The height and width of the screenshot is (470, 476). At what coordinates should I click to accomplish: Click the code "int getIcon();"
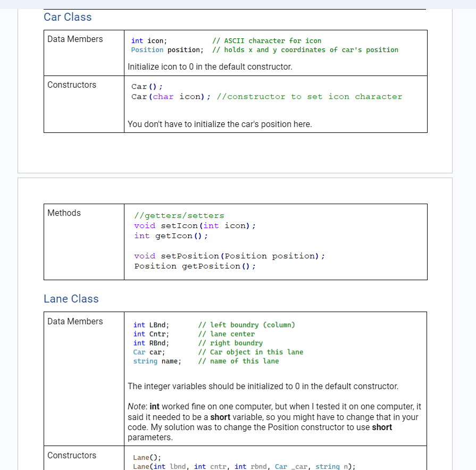click(171, 236)
